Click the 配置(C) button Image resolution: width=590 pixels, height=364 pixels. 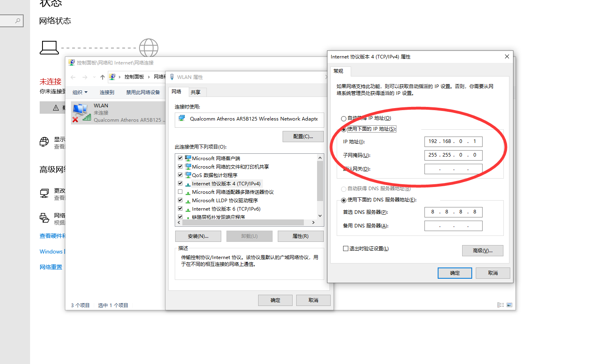click(x=303, y=136)
